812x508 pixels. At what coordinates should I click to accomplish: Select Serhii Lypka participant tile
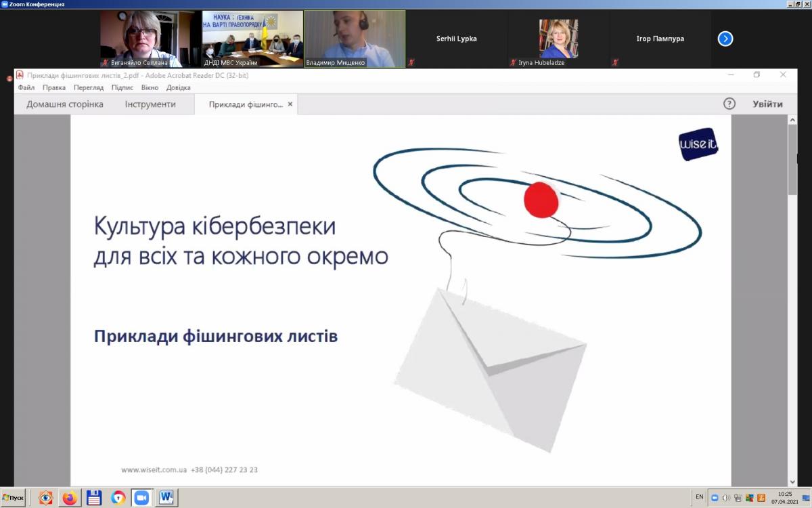[x=457, y=39]
